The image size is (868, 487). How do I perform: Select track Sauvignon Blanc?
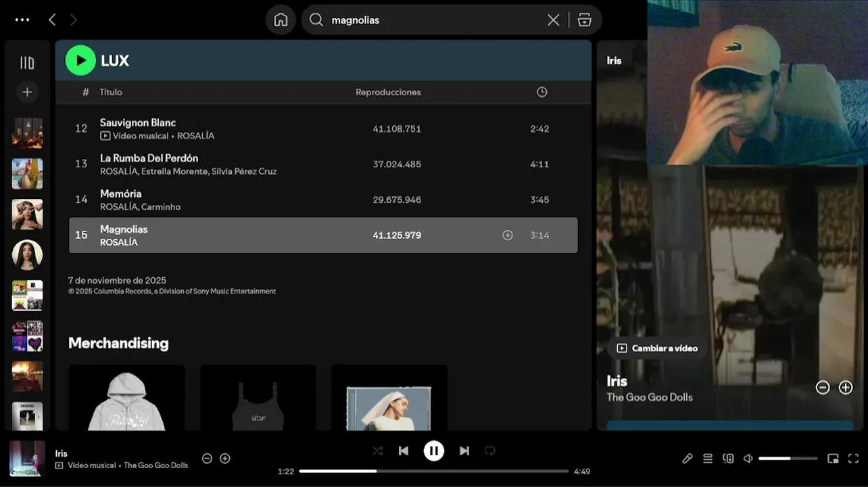click(138, 122)
